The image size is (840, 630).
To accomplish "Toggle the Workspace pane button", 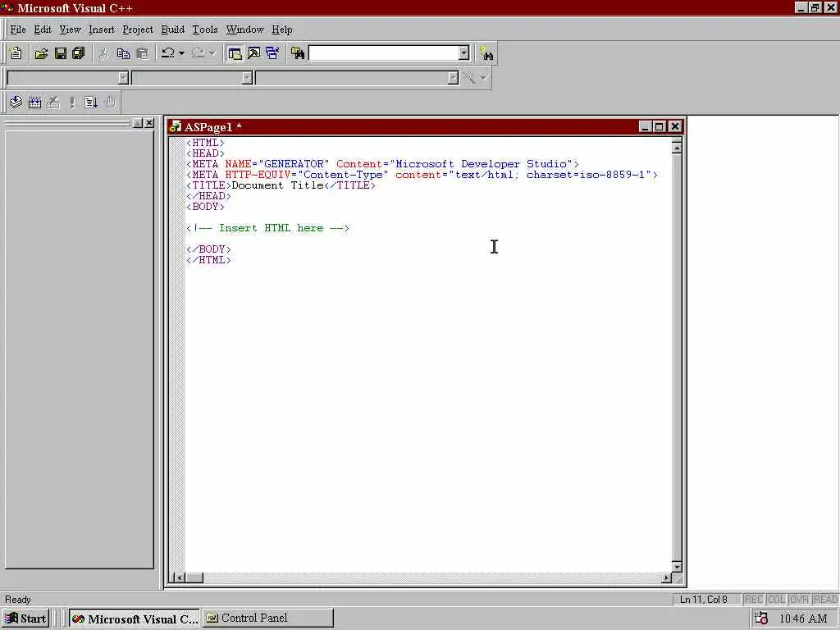I will tap(235, 53).
